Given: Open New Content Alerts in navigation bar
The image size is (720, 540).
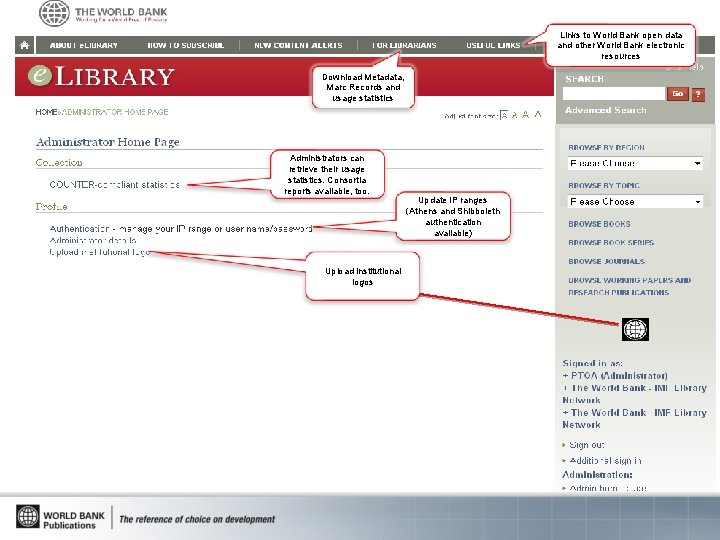Looking at the screenshot, I should tap(298, 45).
